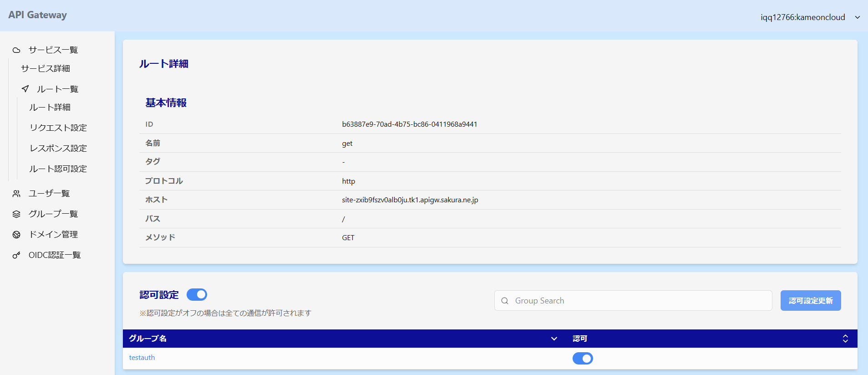
Task: Click the 認可 column sort arrows
Action: pyautogui.click(x=845, y=339)
